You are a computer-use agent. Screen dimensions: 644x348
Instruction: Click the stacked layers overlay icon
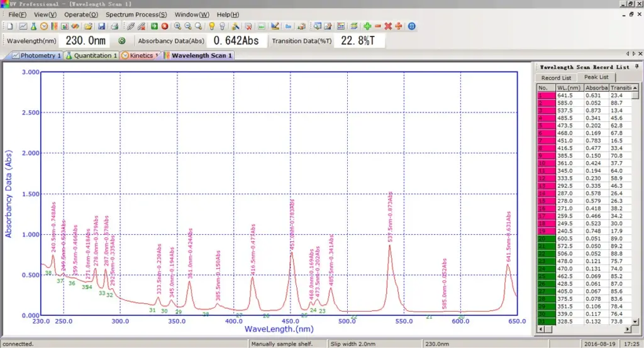click(x=354, y=26)
